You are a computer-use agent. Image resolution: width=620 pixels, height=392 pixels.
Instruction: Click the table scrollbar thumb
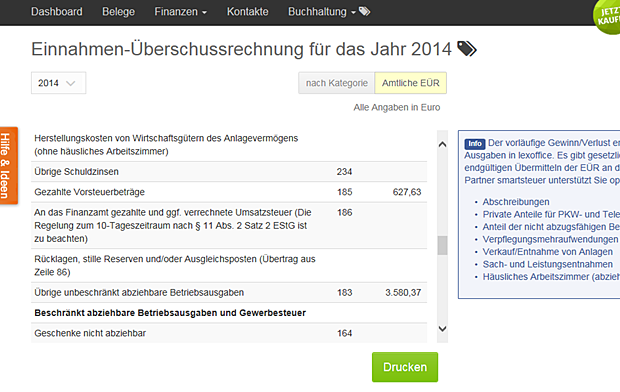(x=442, y=245)
